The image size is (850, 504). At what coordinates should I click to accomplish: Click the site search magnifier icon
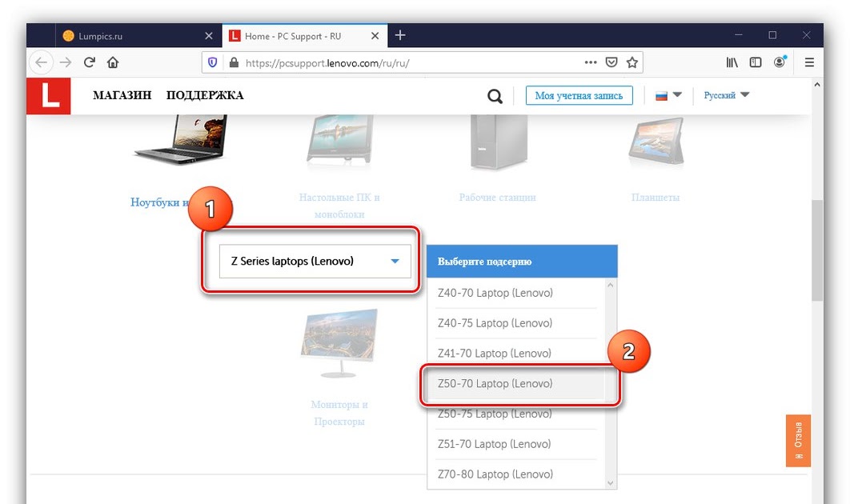pyautogui.click(x=495, y=97)
